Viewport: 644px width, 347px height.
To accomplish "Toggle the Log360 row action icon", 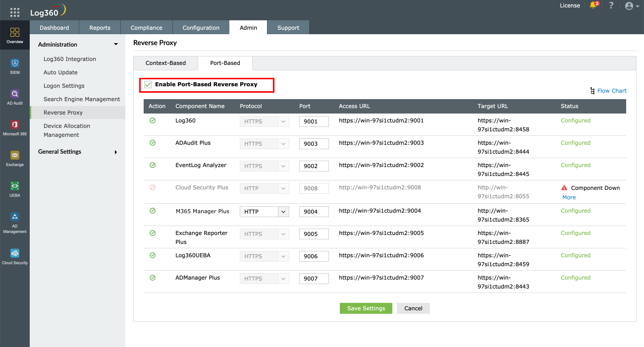I will point(153,120).
